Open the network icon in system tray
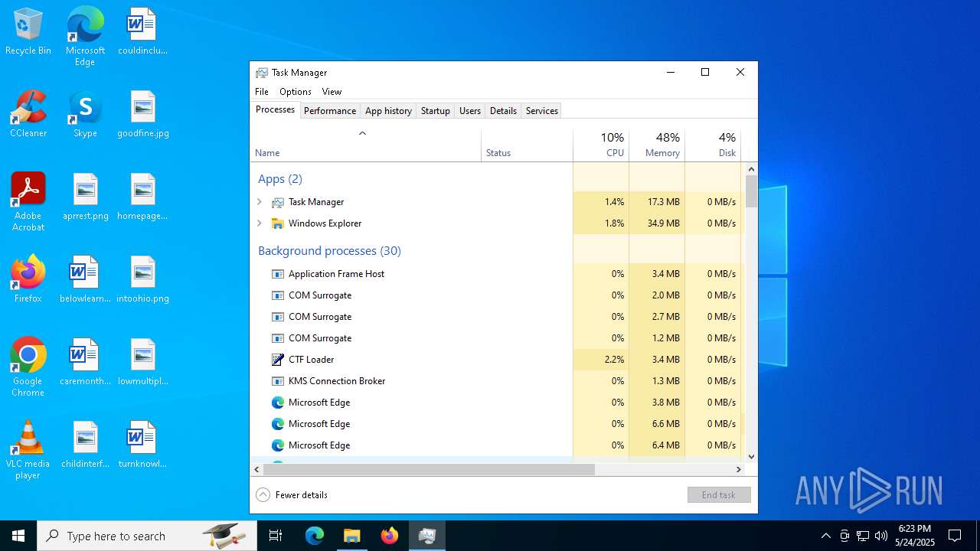This screenshot has height=551, width=980. [863, 536]
